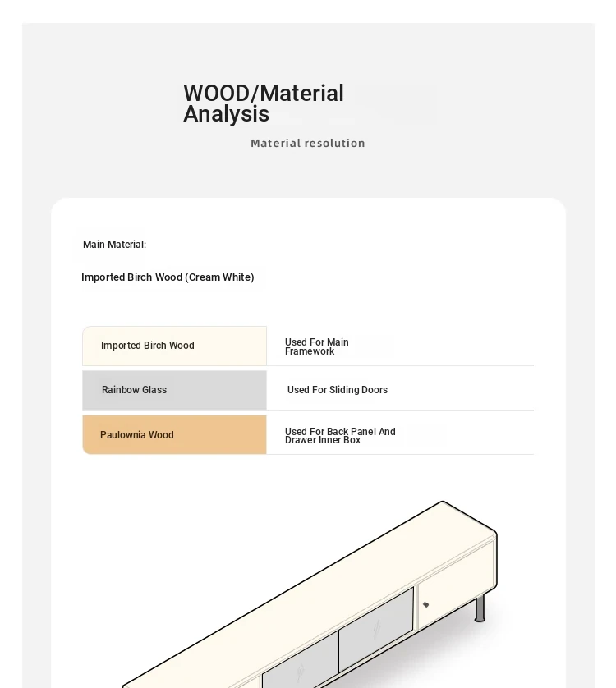This screenshot has width=616, height=688.
Task: Click the Imported Birch Wood label text
Action: [x=148, y=346]
